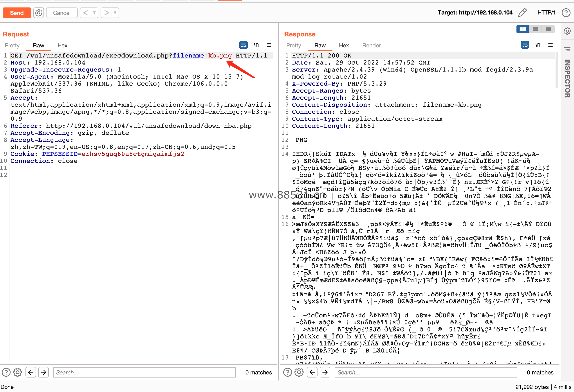Jump to previous Response search match
574x392 pixels.
pos(312,372)
